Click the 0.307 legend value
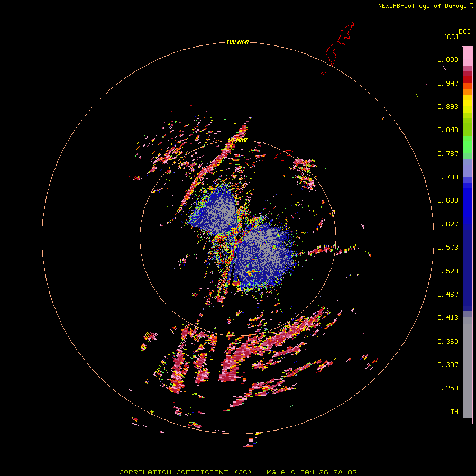Image resolution: width=476 pixels, height=476 pixels. [x=448, y=365]
